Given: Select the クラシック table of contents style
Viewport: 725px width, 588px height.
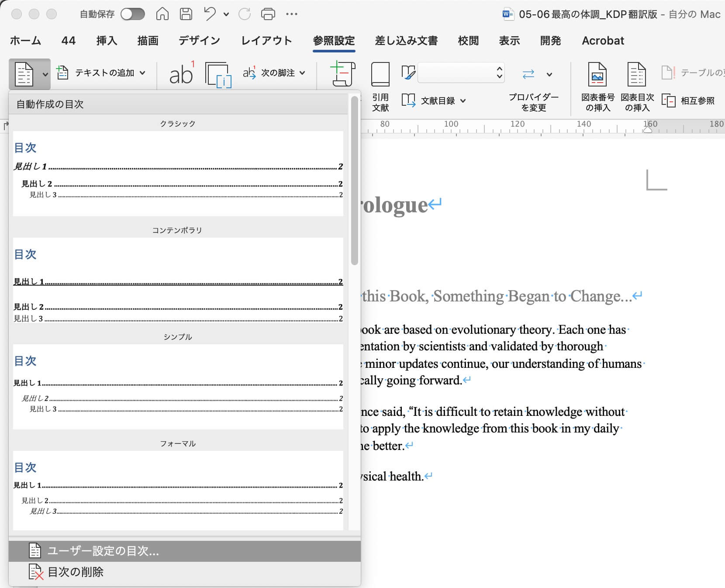Looking at the screenshot, I should pos(178,173).
